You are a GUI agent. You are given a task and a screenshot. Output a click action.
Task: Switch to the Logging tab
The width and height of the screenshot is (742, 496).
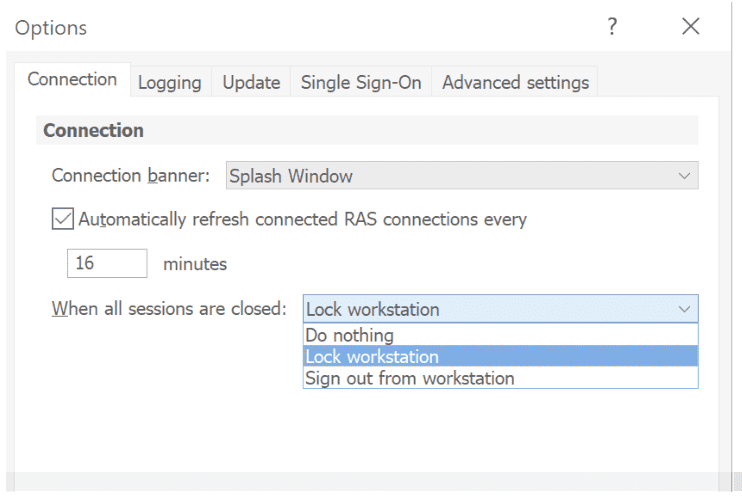170,82
